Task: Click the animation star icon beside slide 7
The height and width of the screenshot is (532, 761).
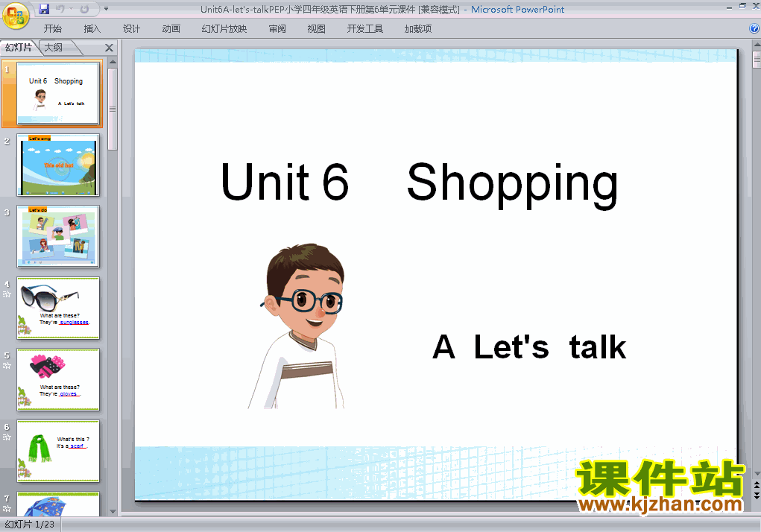Action: [7, 509]
